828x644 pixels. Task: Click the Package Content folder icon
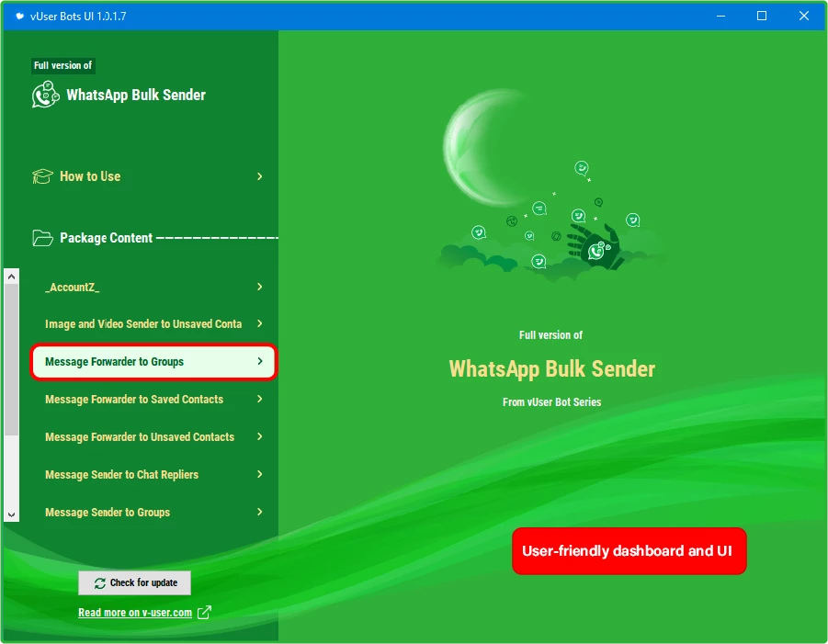click(42, 238)
